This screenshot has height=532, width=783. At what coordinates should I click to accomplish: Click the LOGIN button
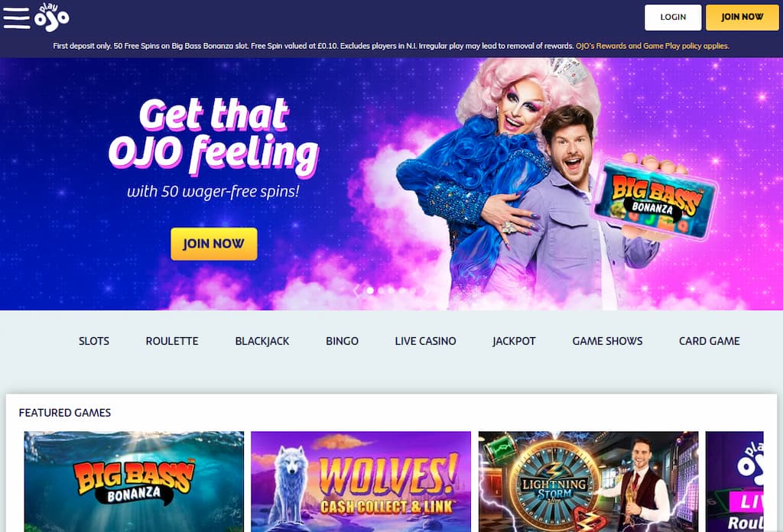pyautogui.click(x=673, y=18)
